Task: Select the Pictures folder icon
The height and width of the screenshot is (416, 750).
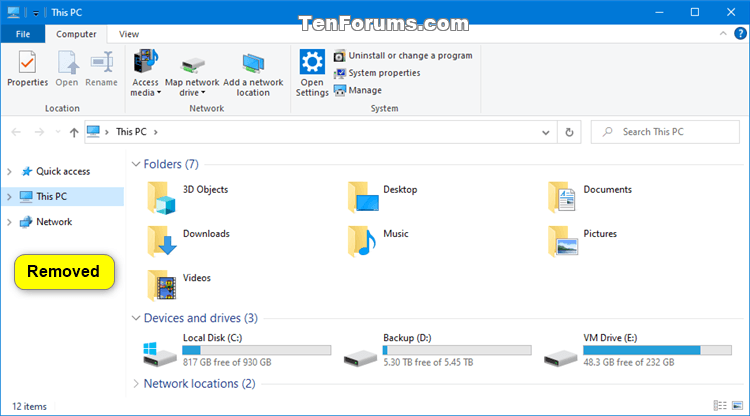Action: pyautogui.click(x=563, y=241)
